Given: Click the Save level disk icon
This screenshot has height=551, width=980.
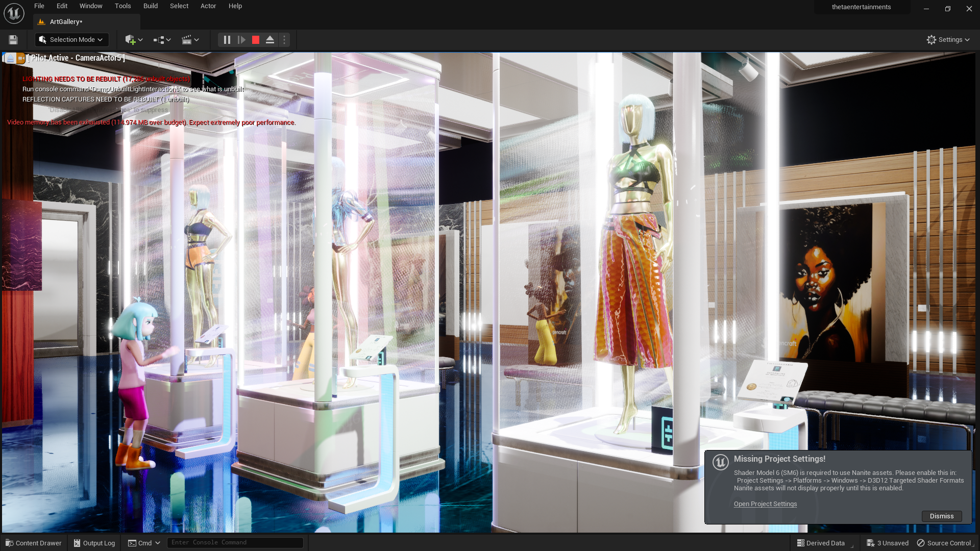Looking at the screenshot, I should 13,40.
